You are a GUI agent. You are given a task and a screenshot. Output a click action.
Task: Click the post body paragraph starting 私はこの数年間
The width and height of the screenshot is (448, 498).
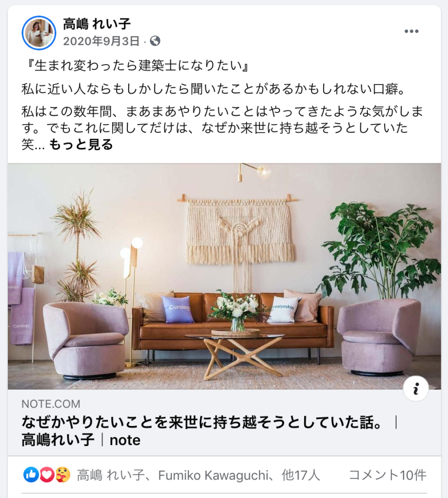click(x=222, y=128)
